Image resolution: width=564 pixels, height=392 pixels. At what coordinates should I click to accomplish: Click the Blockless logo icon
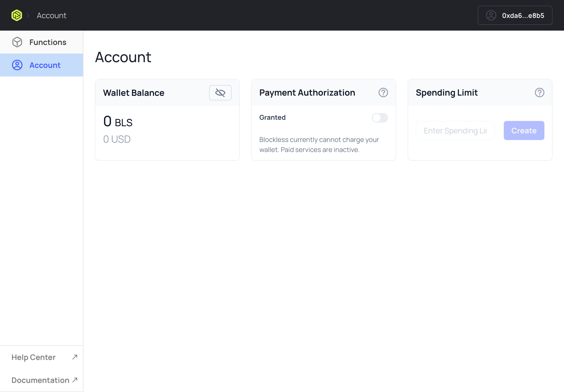coord(16,15)
